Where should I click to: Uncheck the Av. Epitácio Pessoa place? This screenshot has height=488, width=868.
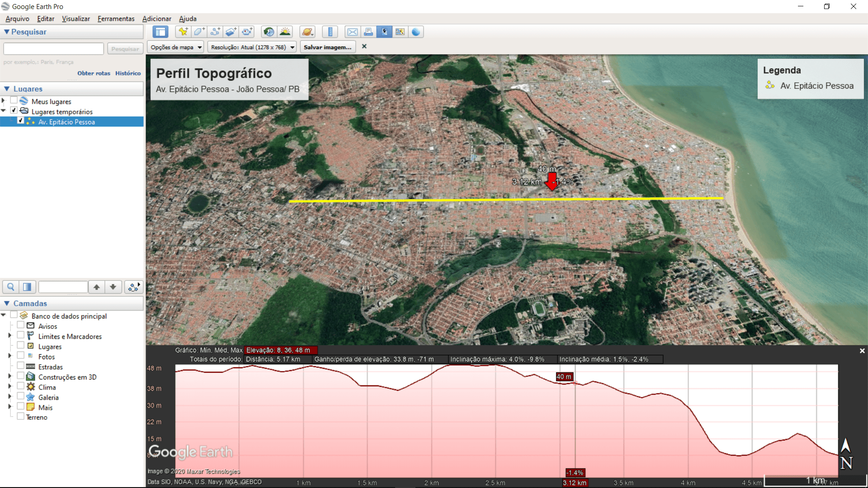pos(21,120)
